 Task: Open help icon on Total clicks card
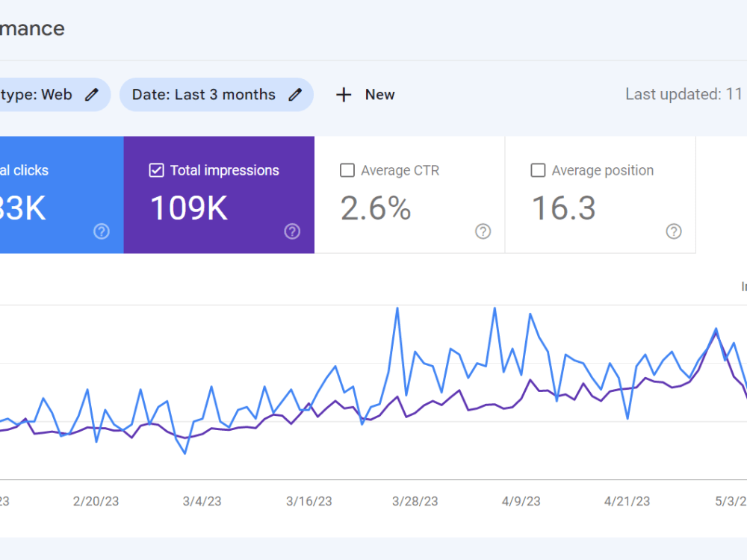tap(102, 231)
